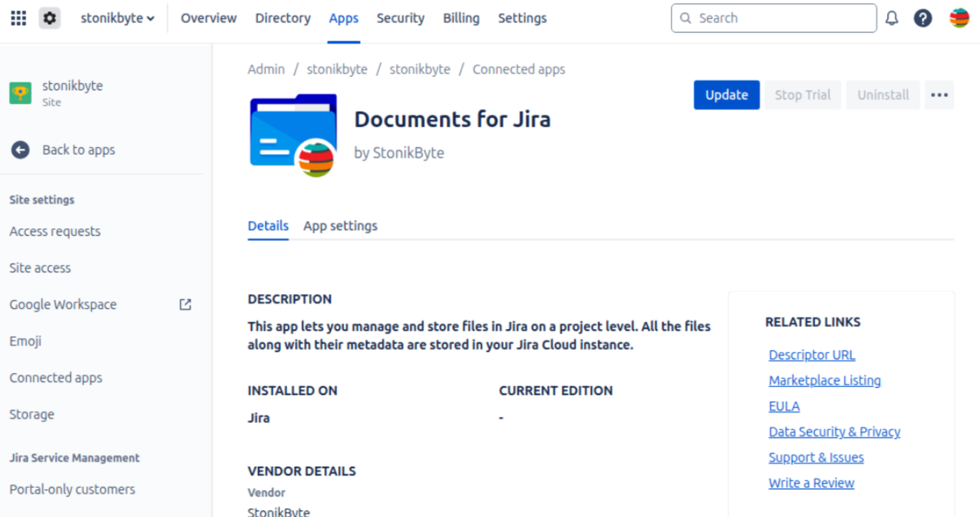Open the notifications bell

click(x=892, y=18)
